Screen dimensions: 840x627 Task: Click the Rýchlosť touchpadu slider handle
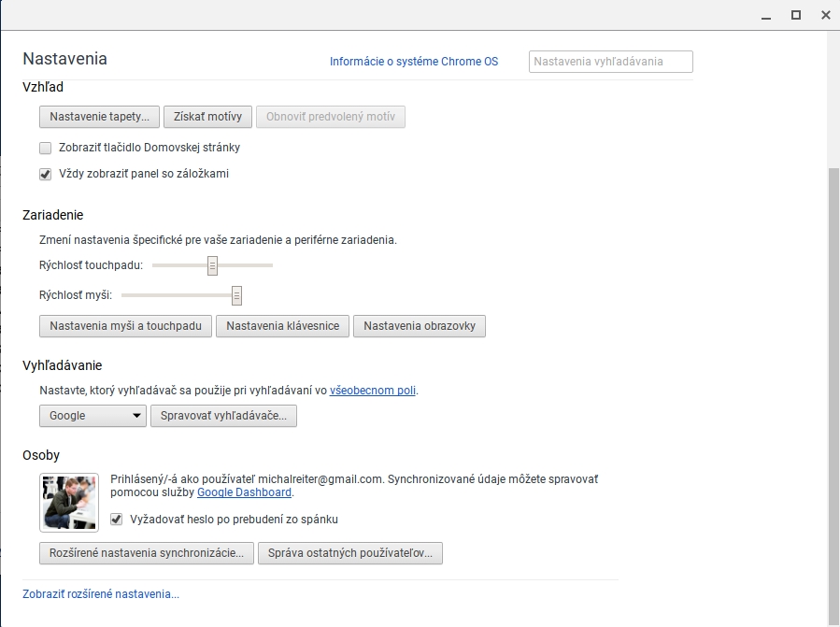tap(212, 265)
